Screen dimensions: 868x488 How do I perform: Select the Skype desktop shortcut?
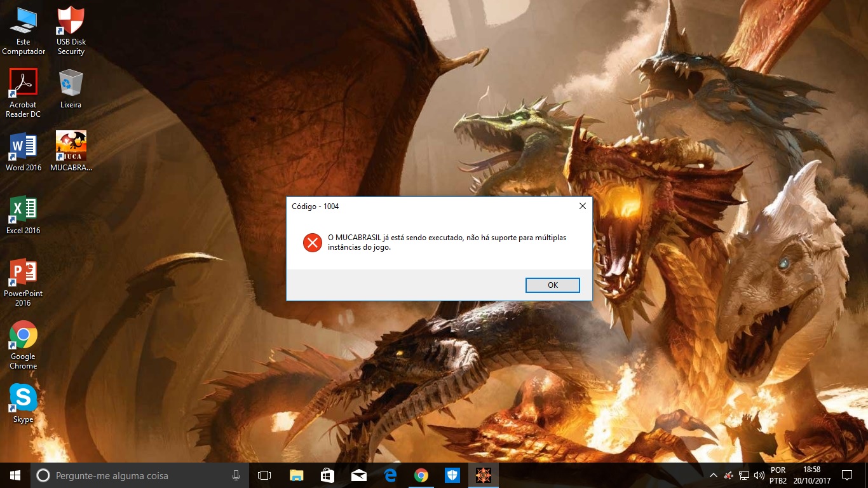click(x=24, y=398)
